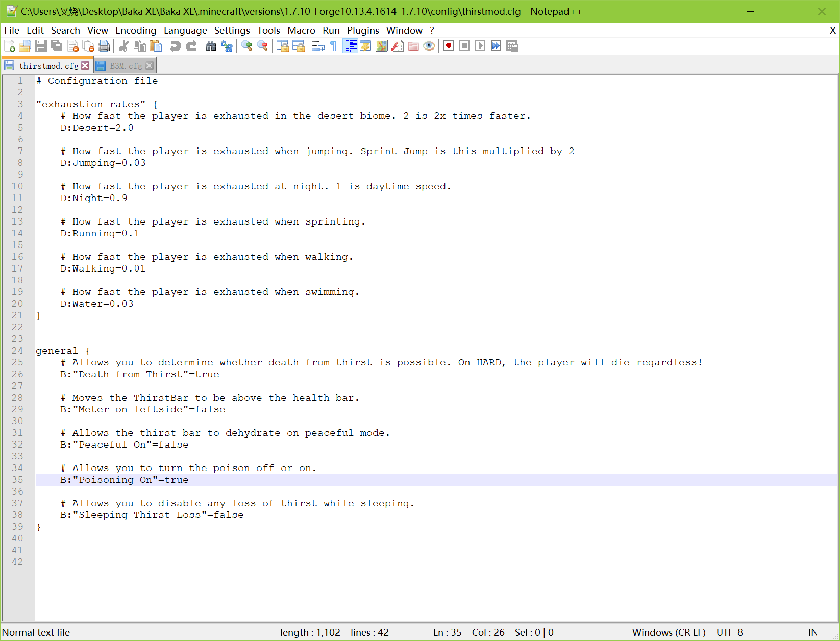
Task: Open Find with the binoculars icon
Action: (x=211, y=46)
